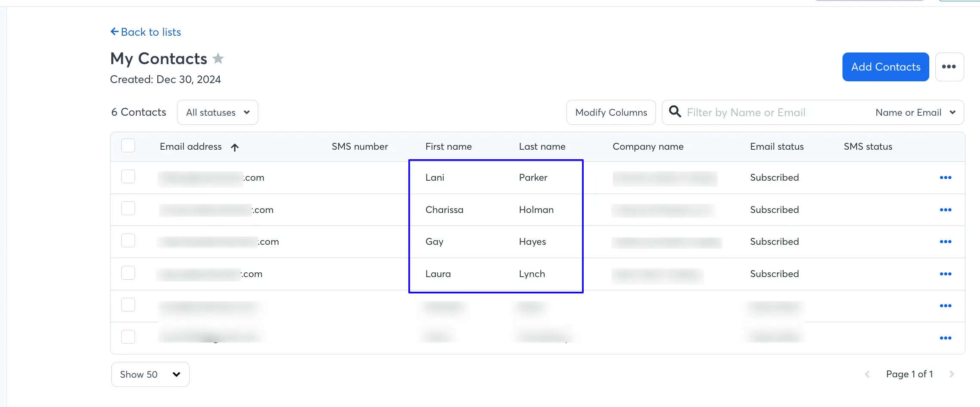Open the Show 50 page-size dropdown
This screenshot has width=980, height=407.
tap(150, 374)
